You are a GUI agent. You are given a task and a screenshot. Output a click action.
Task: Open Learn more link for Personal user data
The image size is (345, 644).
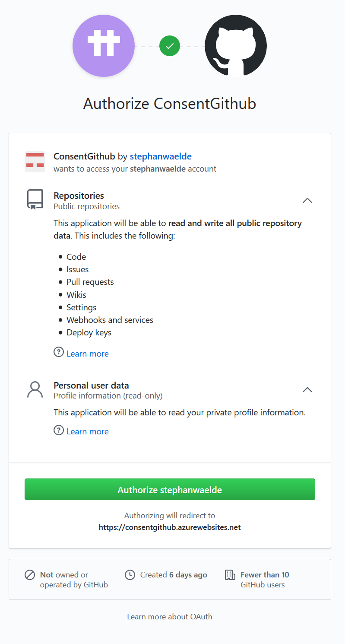tap(88, 431)
